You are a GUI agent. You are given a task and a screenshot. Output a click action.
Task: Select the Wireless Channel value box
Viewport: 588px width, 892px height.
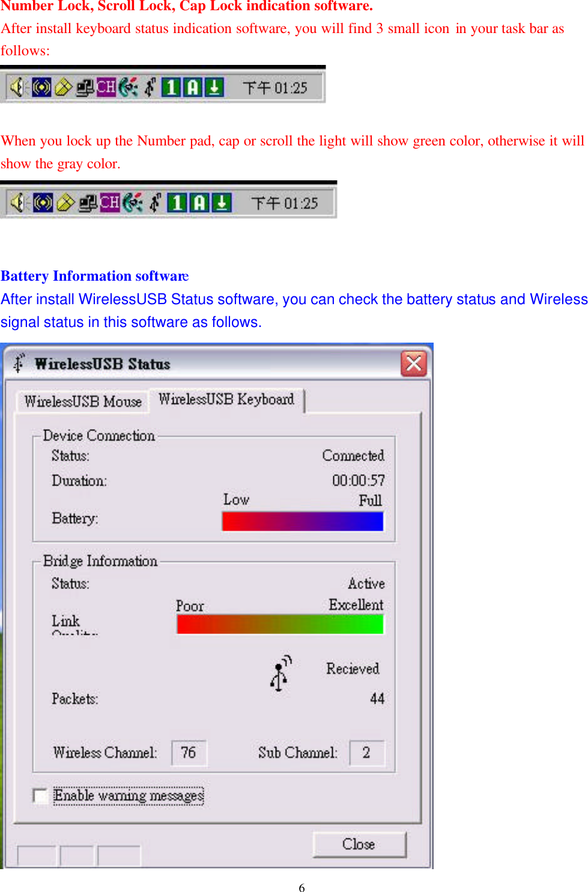pyautogui.click(x=189, y=753)
